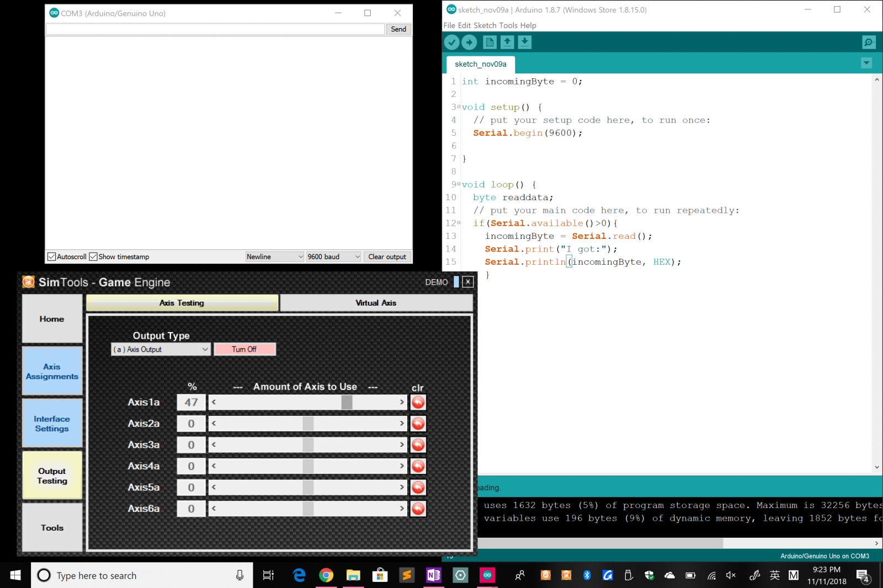
Task: Clear Axis2a with its red clr button
Action: tap(418, 424)
